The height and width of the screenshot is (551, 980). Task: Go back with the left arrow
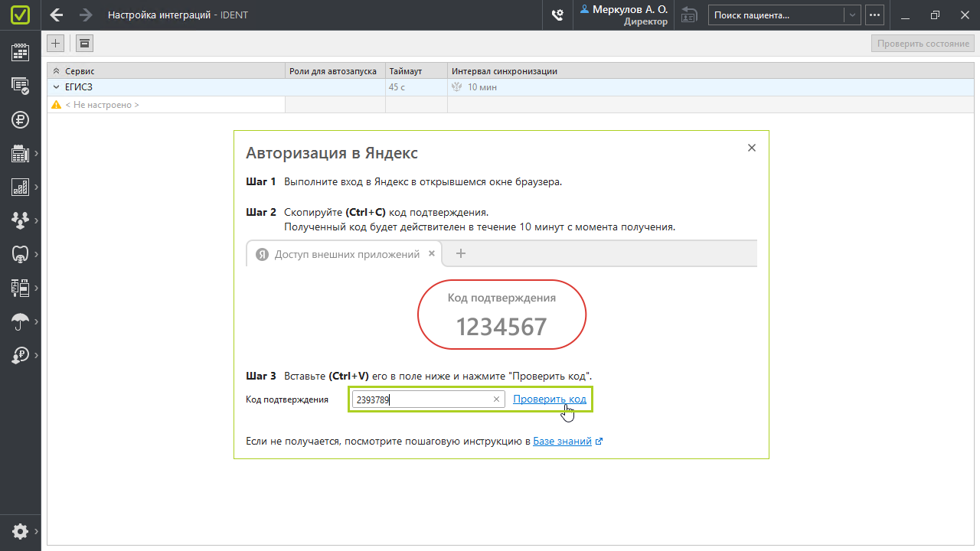coord(56,15)
